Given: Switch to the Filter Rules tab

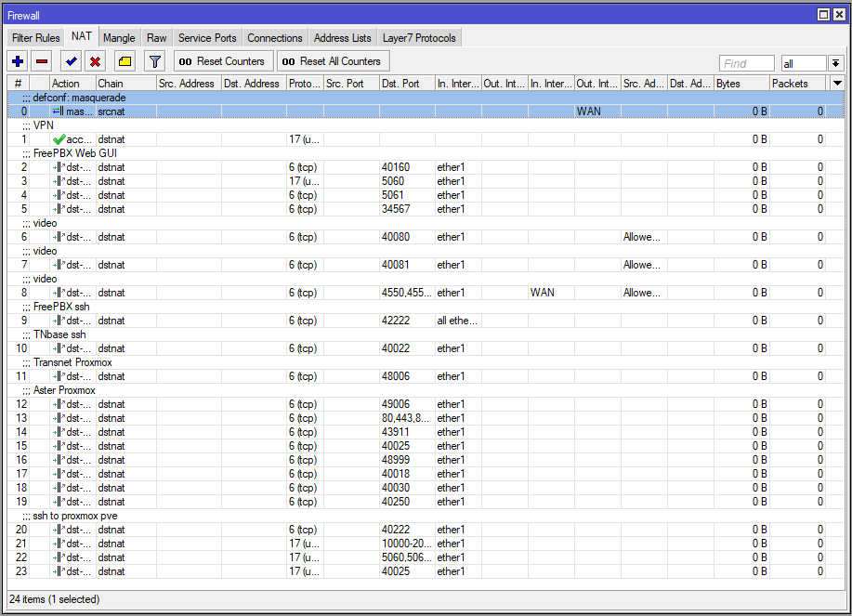Looking at the screenshot, I should tap(36, 38).
